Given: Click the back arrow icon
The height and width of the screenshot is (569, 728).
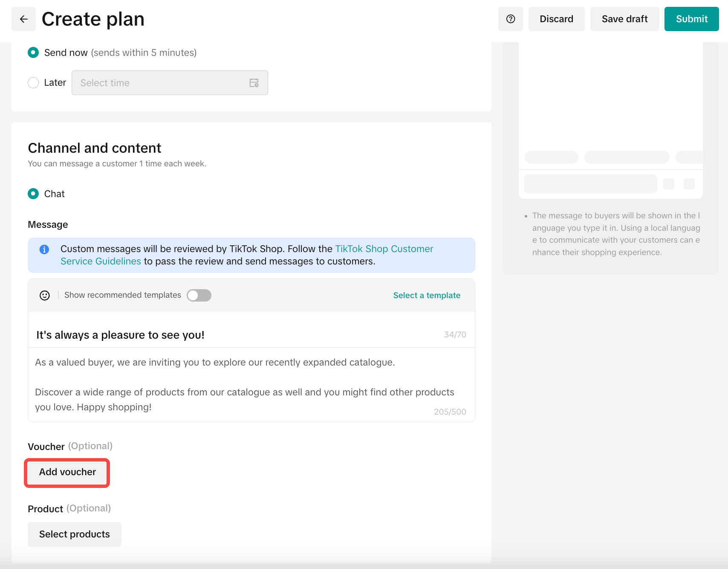Looking at the screenshot, I should (24, 19).
